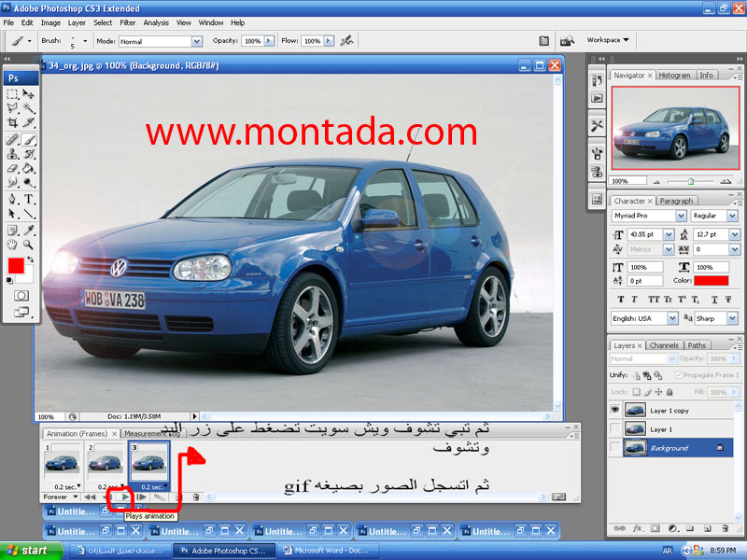Pick the Paint Bucket tool
The image size is (747, 560).
[x=29, y=169]
